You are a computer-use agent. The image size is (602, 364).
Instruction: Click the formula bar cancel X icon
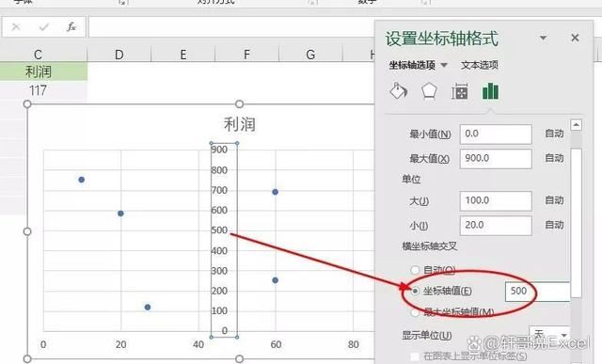click(x=16, y=27)
